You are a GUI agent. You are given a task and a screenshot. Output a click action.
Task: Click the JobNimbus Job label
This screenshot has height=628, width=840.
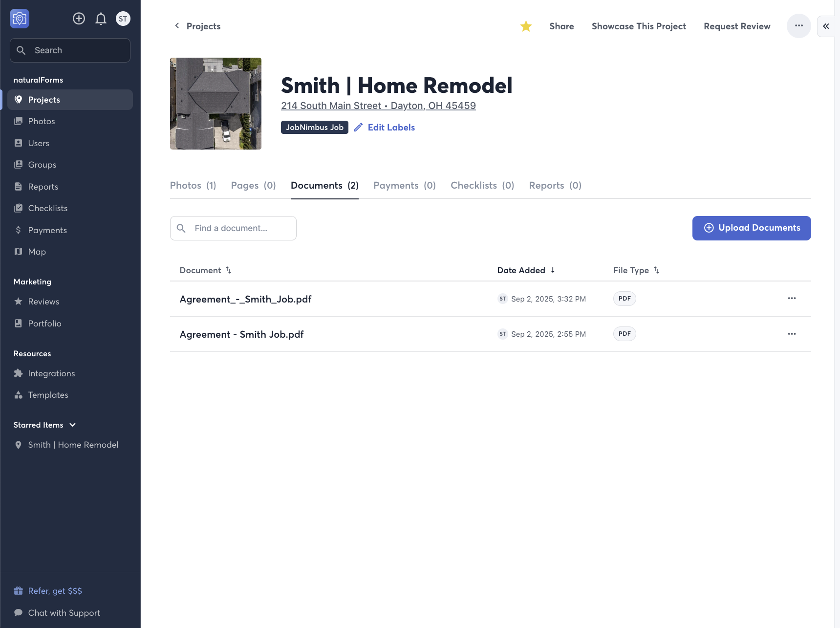coord(315,127)
